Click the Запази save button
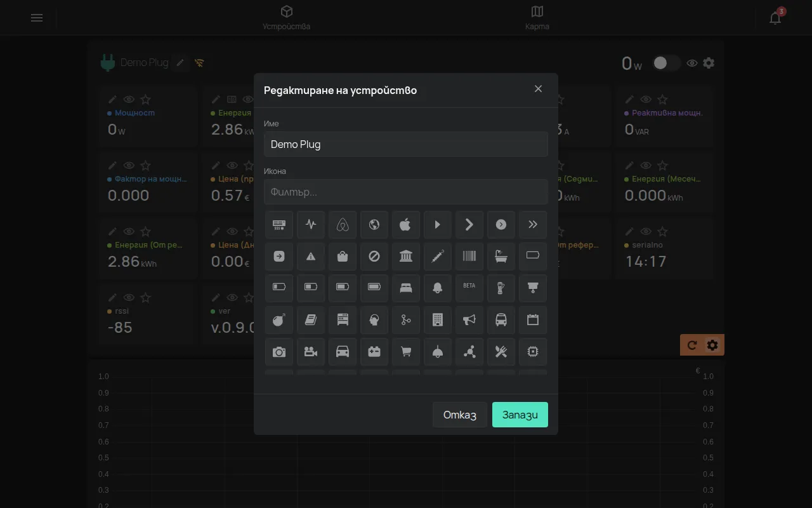812x508 pixels. coord(520,415)
